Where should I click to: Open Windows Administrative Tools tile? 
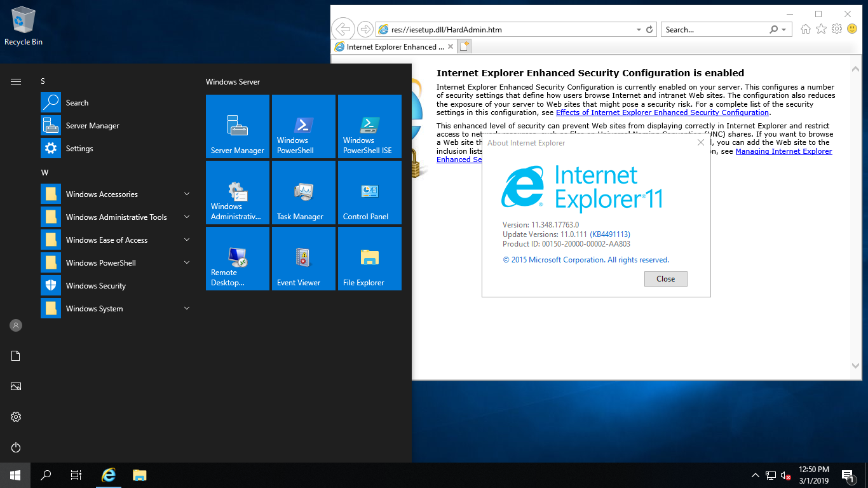click(x=238, y=193)
